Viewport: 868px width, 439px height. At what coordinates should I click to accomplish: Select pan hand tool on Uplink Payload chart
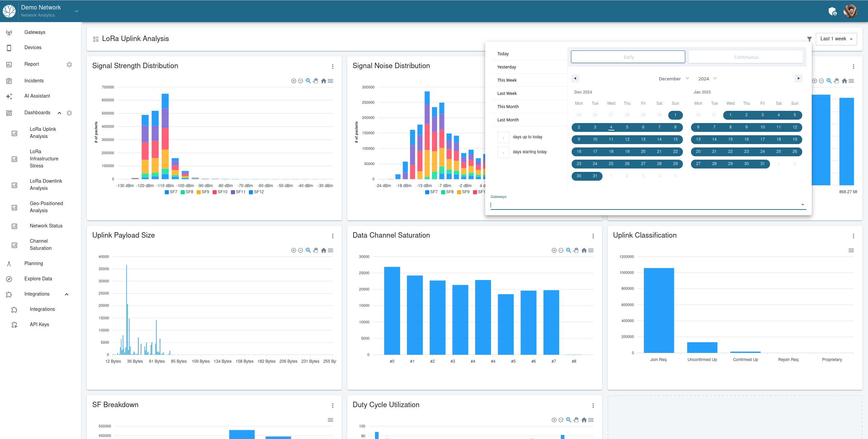(316, 251)
